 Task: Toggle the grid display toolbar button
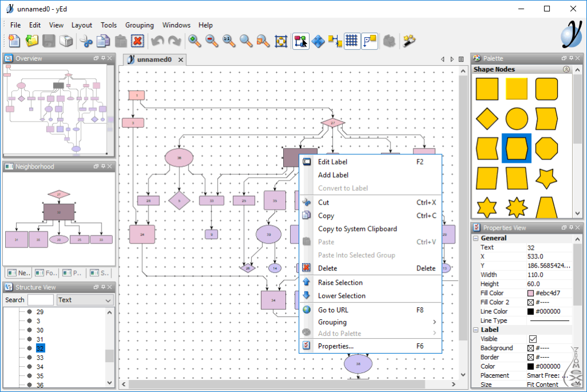point(352,41)
